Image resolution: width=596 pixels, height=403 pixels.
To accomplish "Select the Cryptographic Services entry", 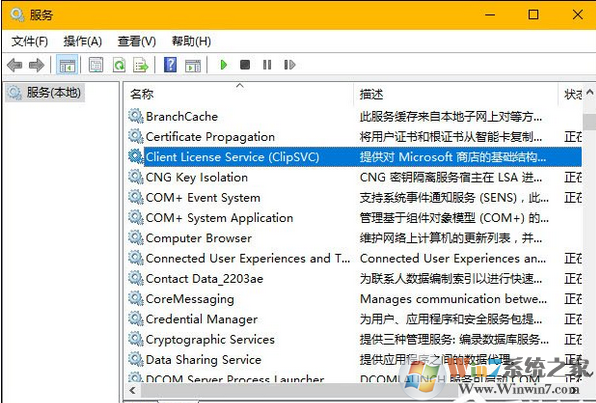I will [210, 339].
